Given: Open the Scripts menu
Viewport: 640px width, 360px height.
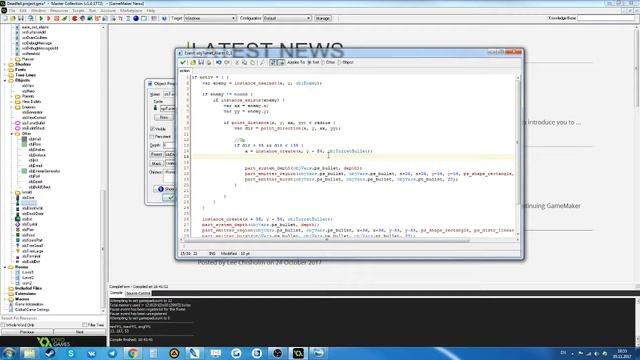Looking at the screenshot, I should tap(78, 11).
